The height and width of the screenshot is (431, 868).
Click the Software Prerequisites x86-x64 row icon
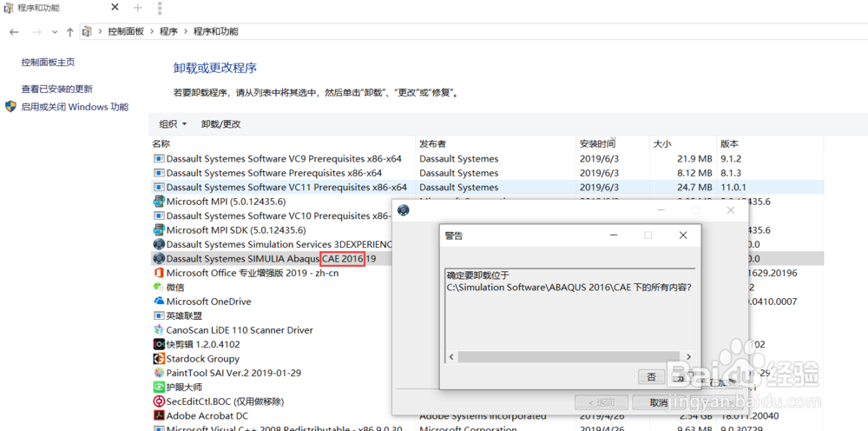[x=159, y=173]
